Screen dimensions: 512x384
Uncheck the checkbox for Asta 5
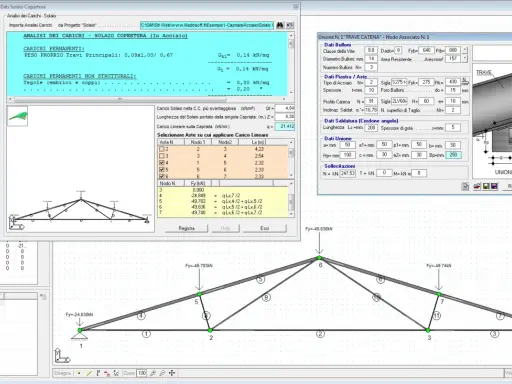pyautogui.click(x=162, y=170)
